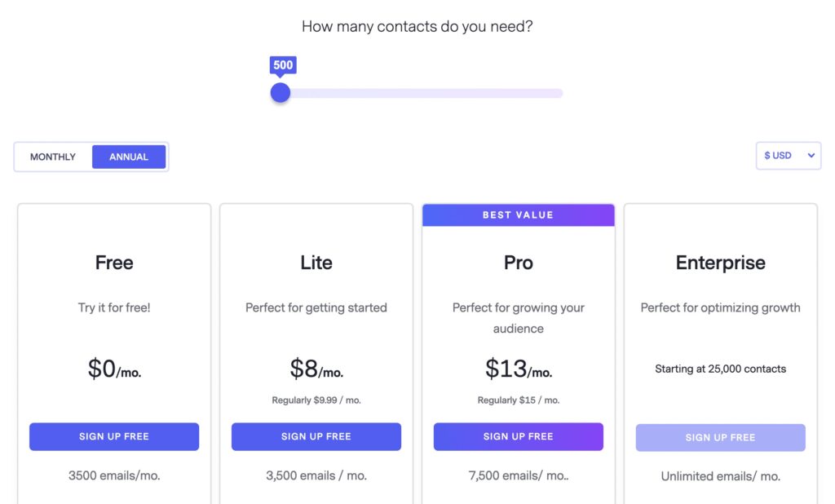Expand the currency selector chevron

tap(811, 155)
